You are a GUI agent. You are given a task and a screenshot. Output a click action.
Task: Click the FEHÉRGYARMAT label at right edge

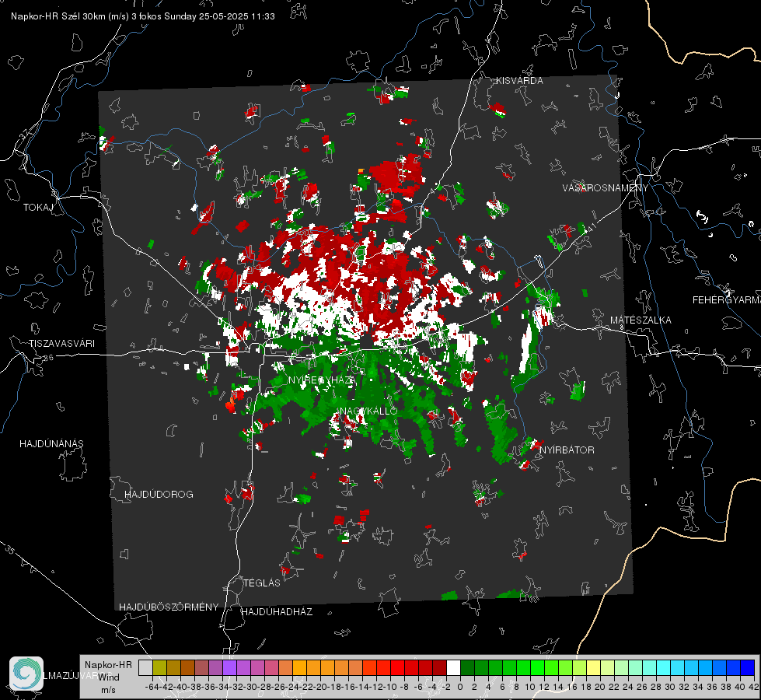pos(726,300)
